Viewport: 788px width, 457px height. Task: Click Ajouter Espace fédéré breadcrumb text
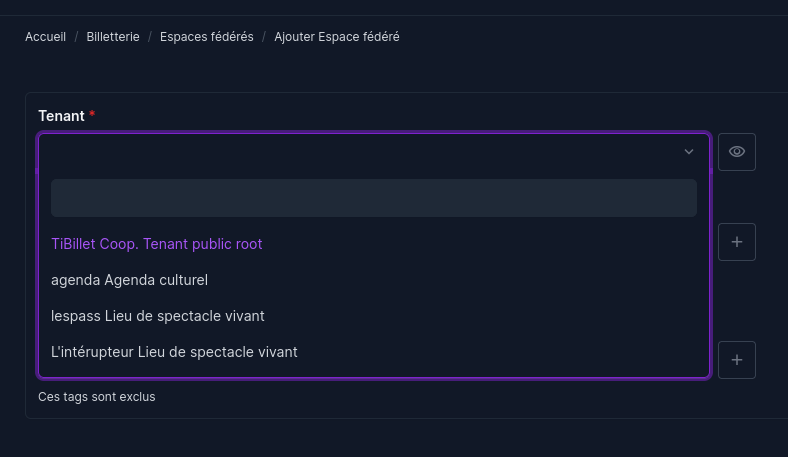click(337, 37)
